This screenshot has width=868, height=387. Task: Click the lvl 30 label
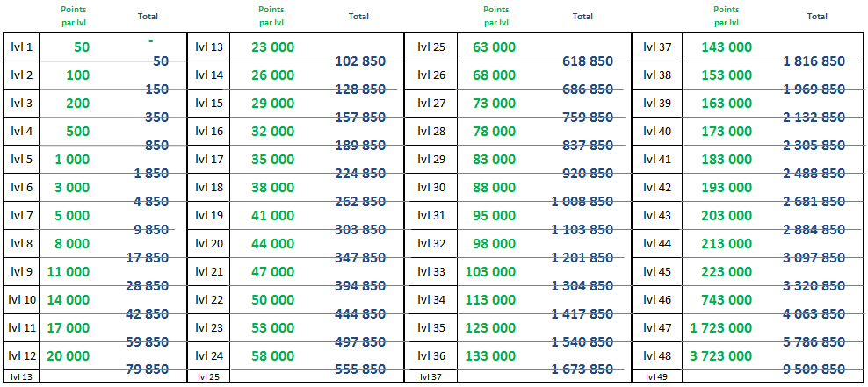coord(431,187)
